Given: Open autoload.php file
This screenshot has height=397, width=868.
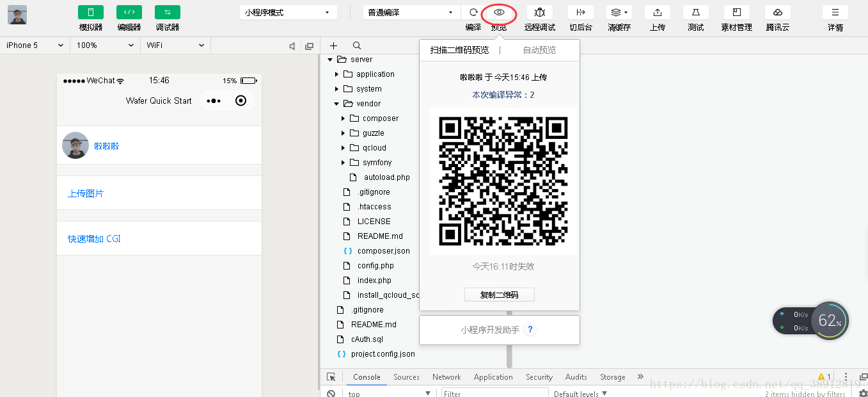Looking at the screenshot, I should point(386,177).
